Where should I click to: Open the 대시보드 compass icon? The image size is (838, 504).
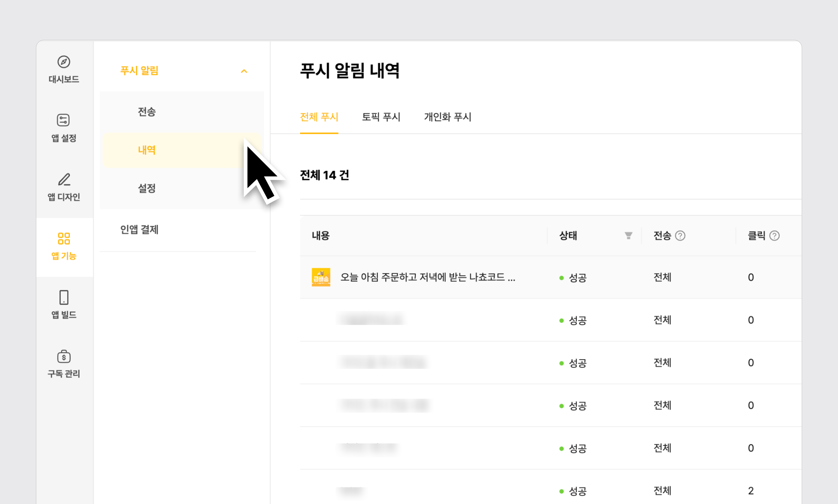click(64, 62)
